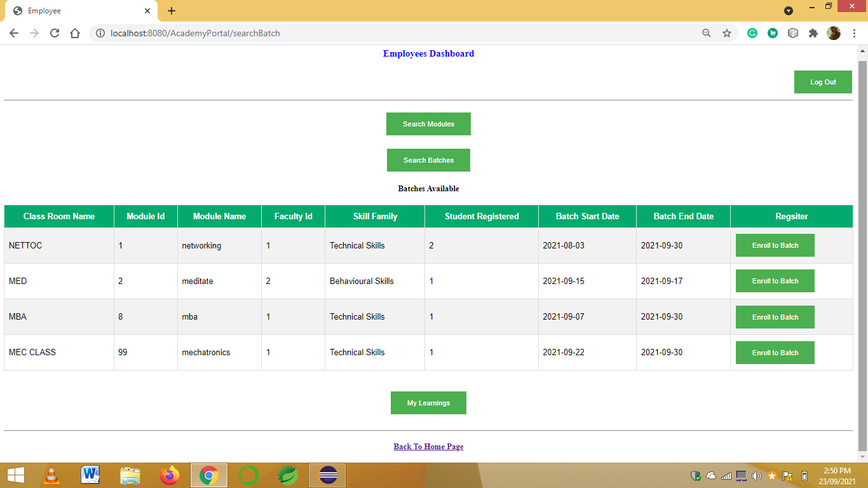Open Chrome's three-dot customize menu
Image resolution: width=868 pixels, height=488 pixels.
(855, 33)
